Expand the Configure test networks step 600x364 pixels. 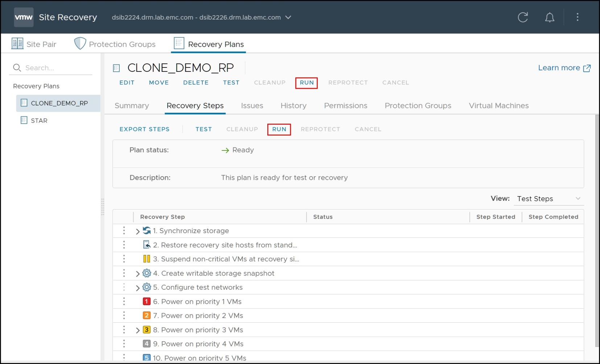(x=137, y=288)
